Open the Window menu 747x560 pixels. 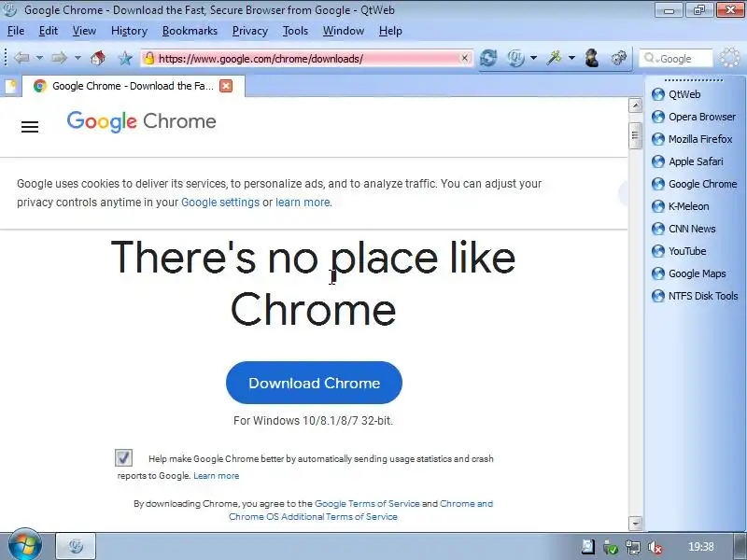[x=343, y=31]
